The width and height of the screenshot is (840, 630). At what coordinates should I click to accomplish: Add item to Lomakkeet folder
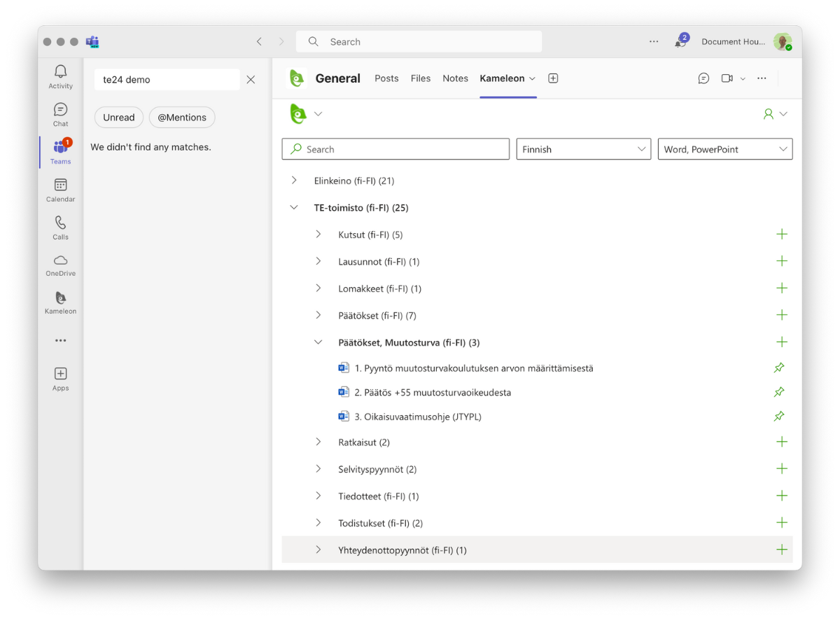(x=782, y=288)
